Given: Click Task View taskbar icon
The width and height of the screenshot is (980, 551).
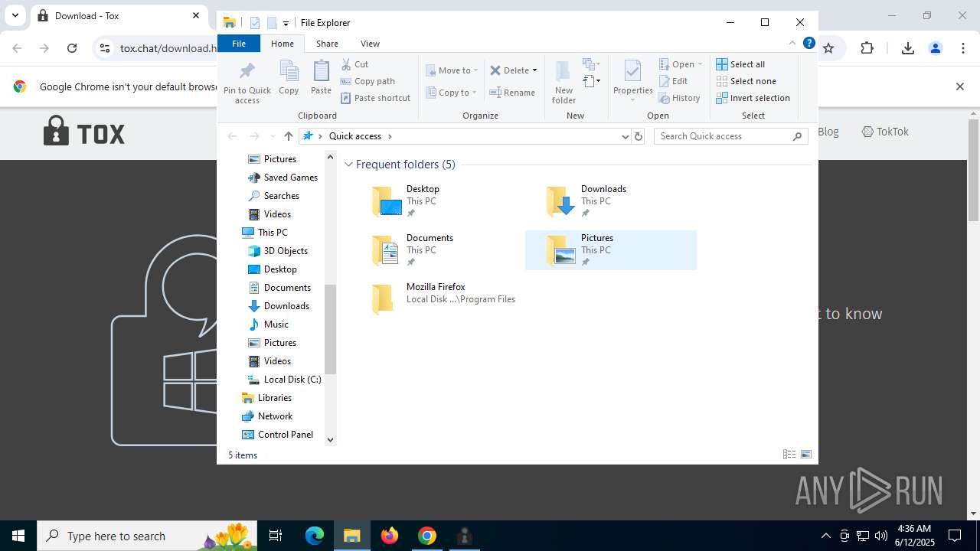Looking at the screenshot, I should 276,536.
